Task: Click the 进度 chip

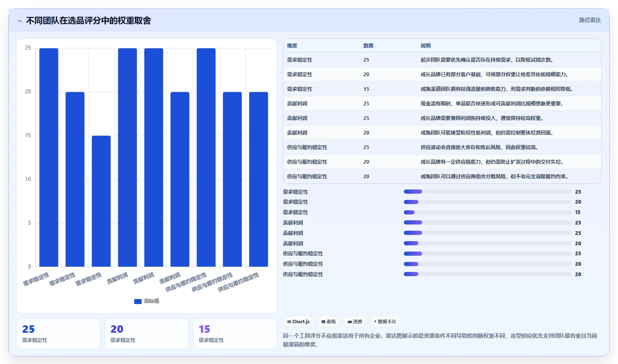Action: (x=355, y=322)
